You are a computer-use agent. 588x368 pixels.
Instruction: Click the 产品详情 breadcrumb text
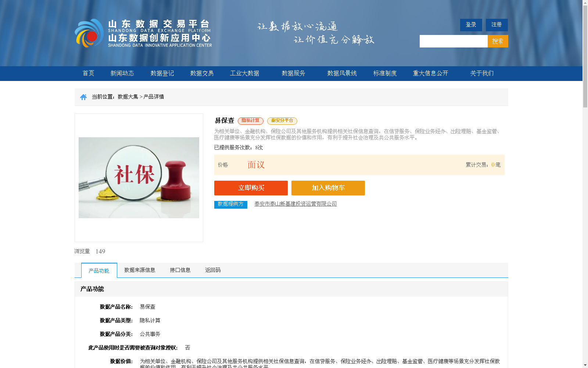click(154, 97)
